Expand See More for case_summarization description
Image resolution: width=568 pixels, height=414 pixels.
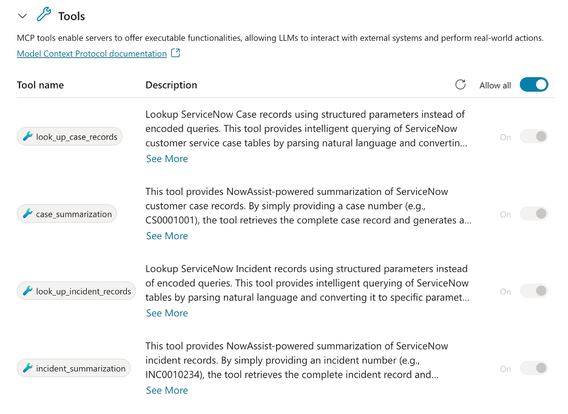point(167,236)
